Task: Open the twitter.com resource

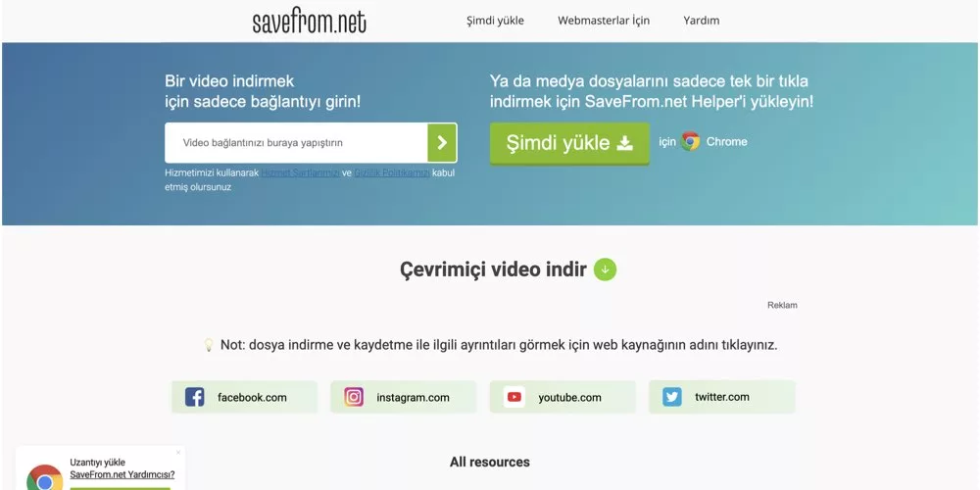Action: (722, 397)
